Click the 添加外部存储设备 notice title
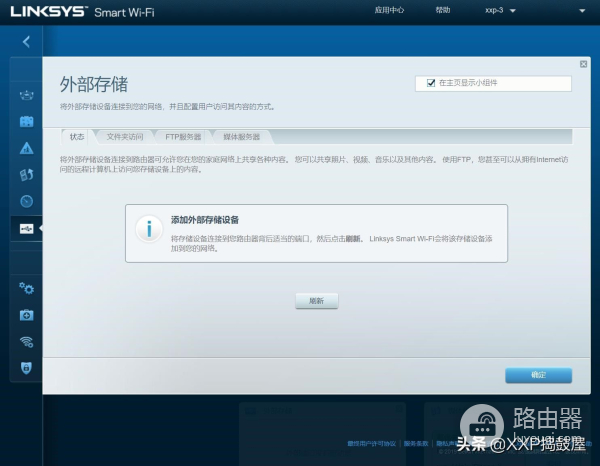 [x=205, y=220]
